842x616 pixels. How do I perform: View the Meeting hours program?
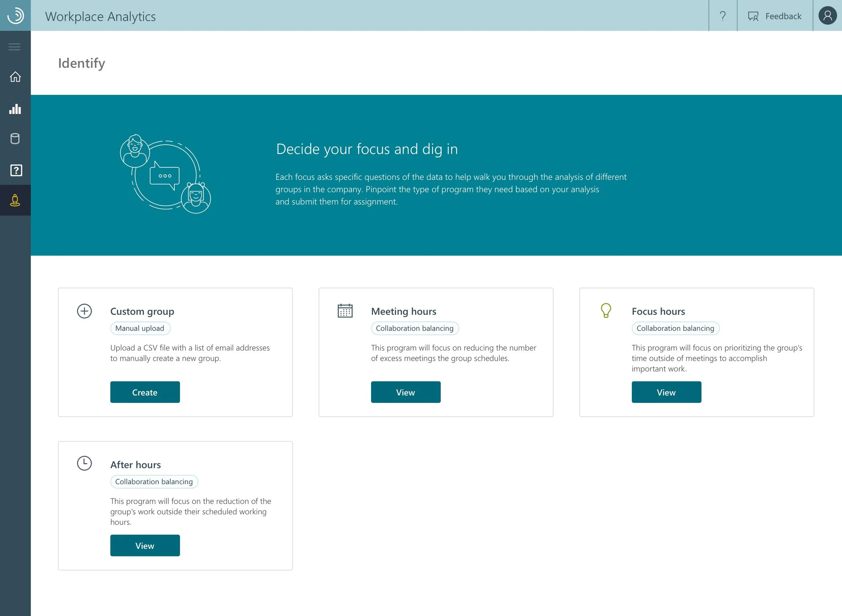coord(406,392)
